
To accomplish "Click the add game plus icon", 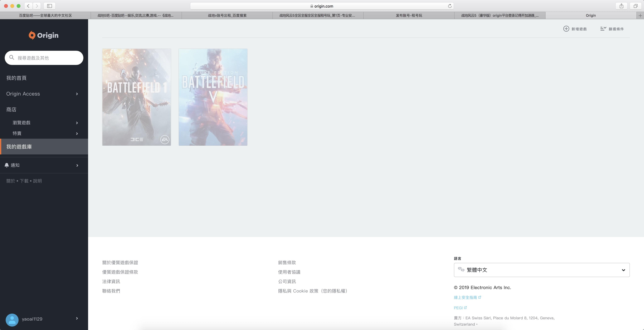I will (x=566, y=29).
